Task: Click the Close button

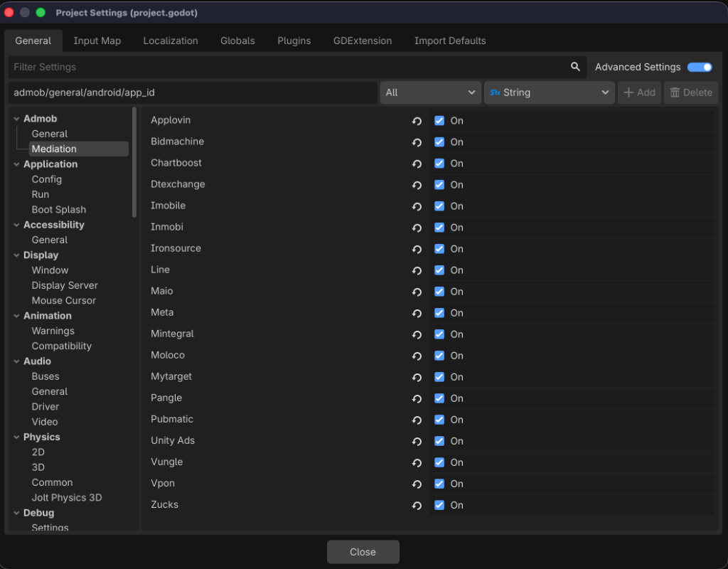Action: (x=363, y=552)
